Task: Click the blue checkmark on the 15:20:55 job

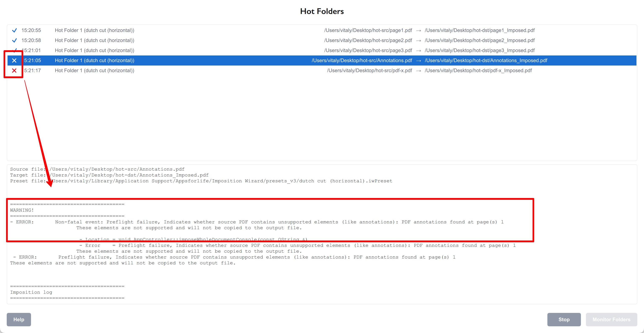Action: coord(14,30)
